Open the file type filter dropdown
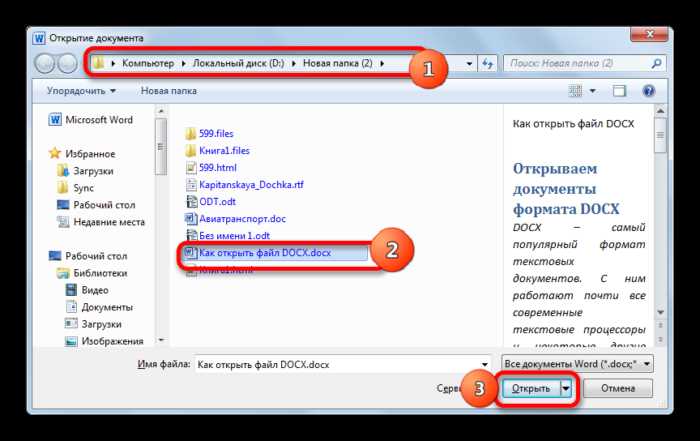The height and width of the screenshot is (441, 700). tap(577, 364)
